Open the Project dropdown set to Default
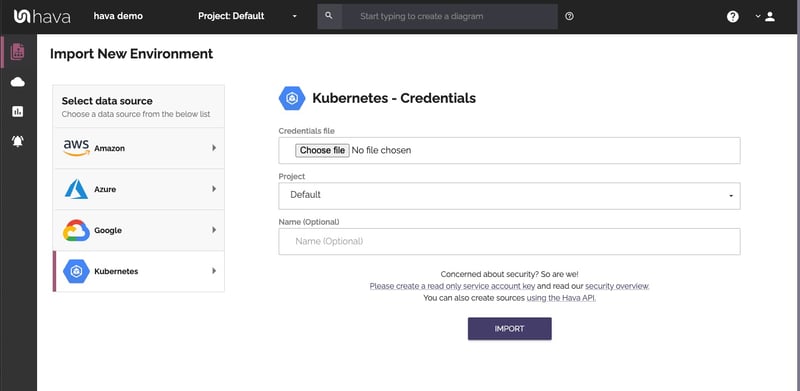 coord(509,196)
